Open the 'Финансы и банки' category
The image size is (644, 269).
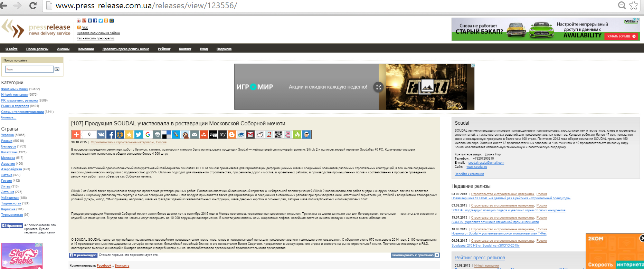tap(15, 89)
